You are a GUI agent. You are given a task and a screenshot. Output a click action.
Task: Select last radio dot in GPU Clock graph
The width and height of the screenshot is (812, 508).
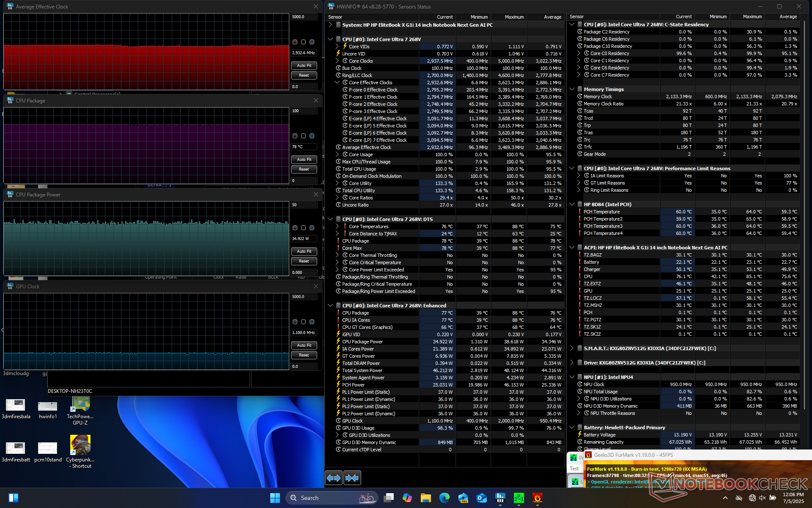coord(312,322)
